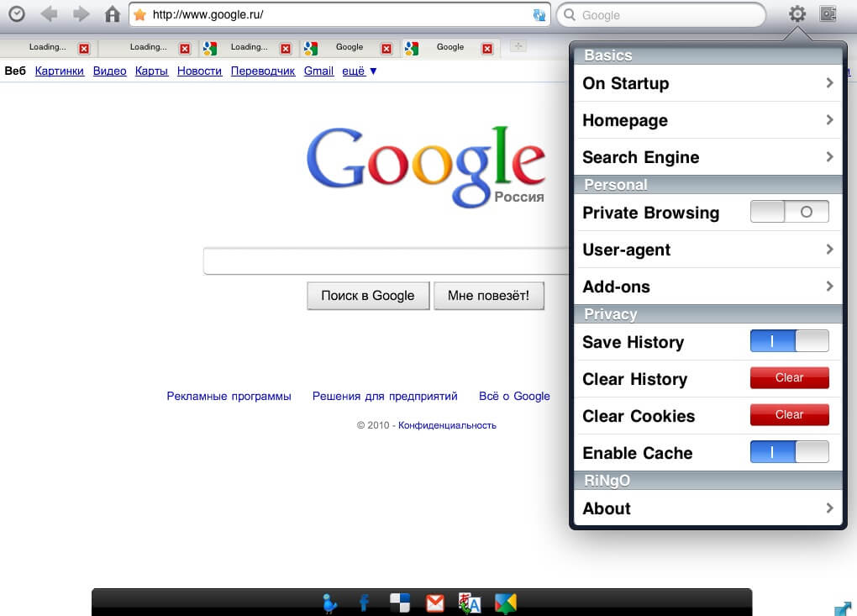Open Homepage settings row
The height and width of the screenshot is (616, 857).
[x=707, y=120]
